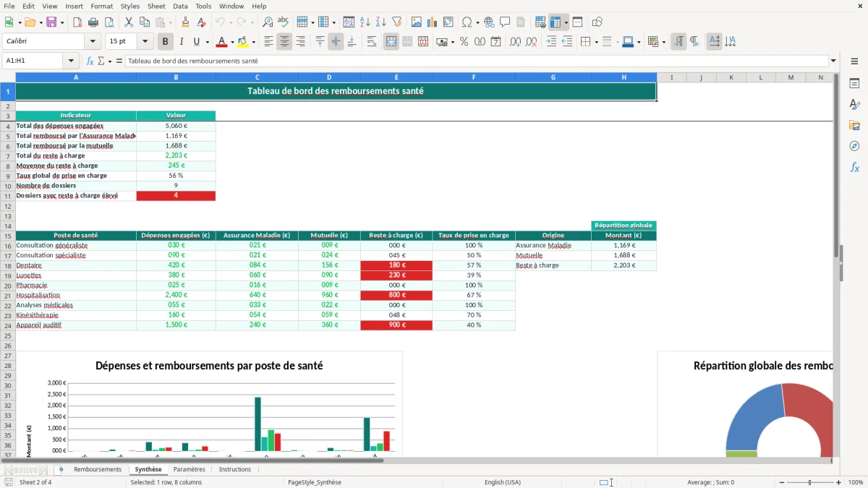Open font color dropdown arrow
Screen dimensions: 868x488
coord(232,42)
